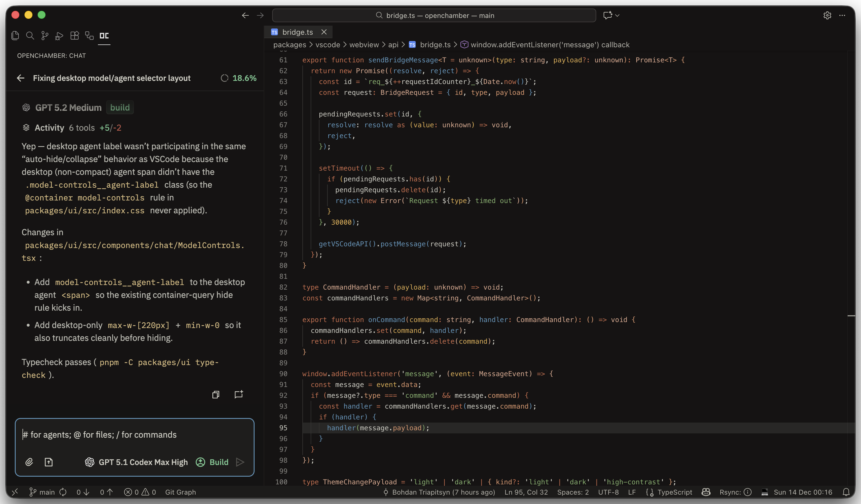Synchronize changes with sync icon
This screenshot has width=861, height=504.
tap(63, 492)
